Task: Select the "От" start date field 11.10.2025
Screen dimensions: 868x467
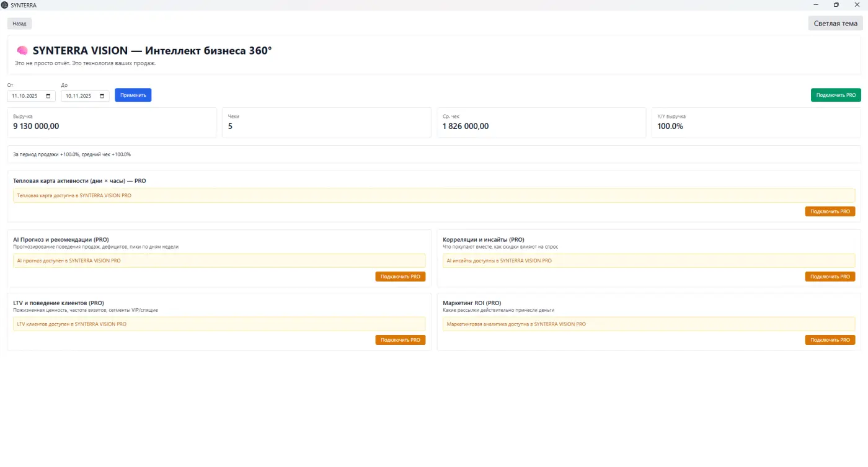Action: [26, 96]
